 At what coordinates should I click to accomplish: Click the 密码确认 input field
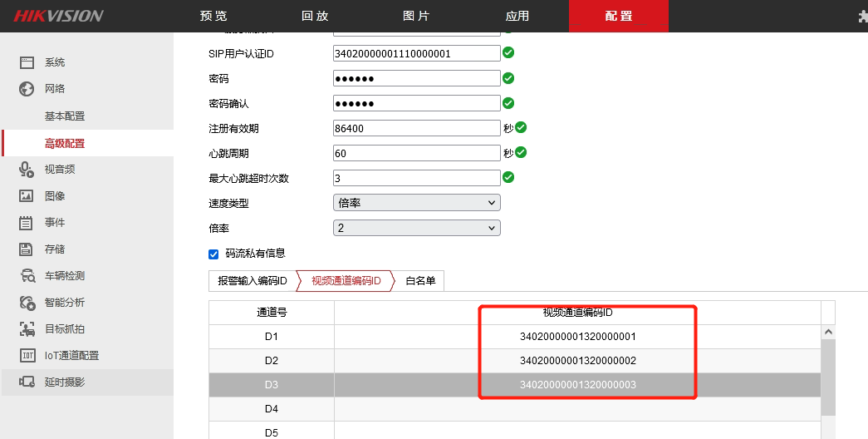417,103
